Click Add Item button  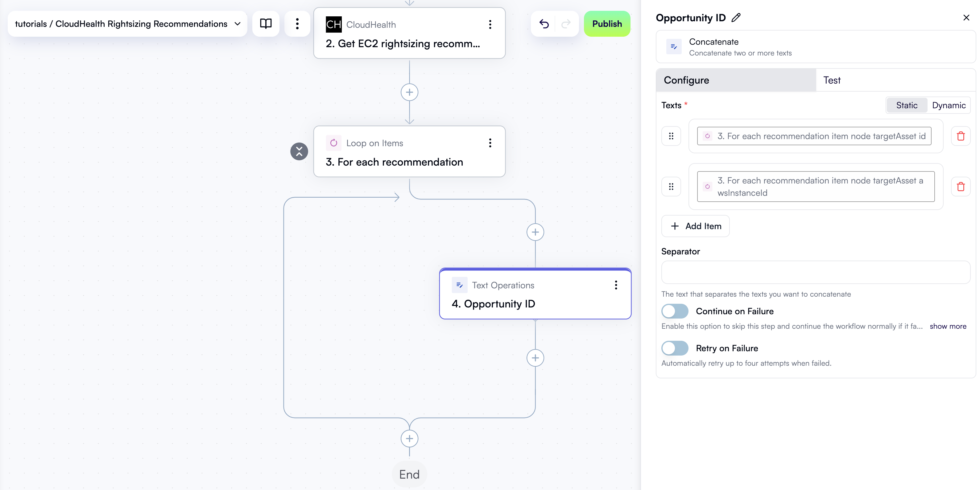click(x=695, y=226)
